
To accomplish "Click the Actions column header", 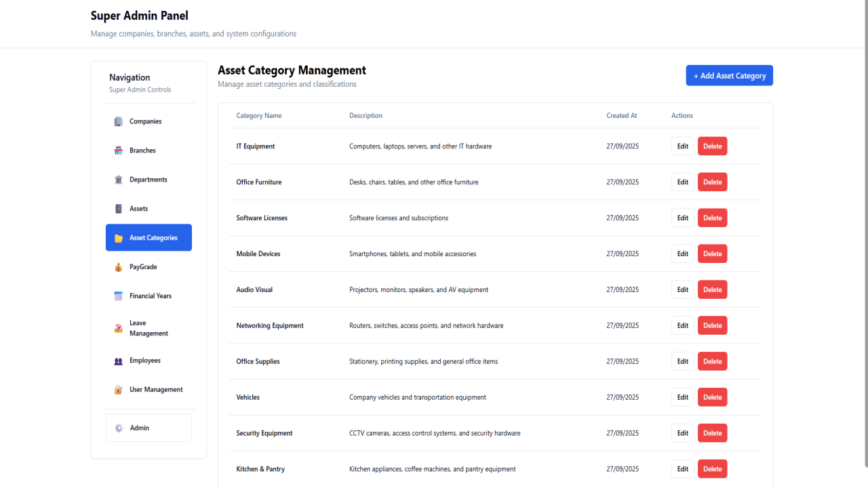I will point(682,116).
